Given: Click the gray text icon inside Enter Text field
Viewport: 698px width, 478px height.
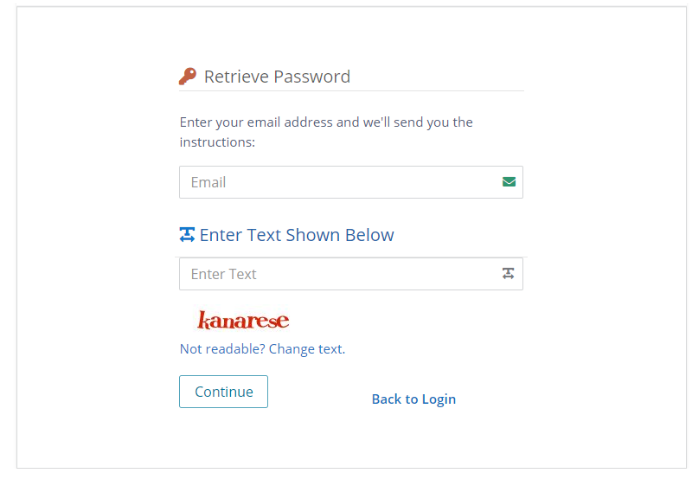Looking at the screenshot, I should pyautogui.click(x=508, y=274).
